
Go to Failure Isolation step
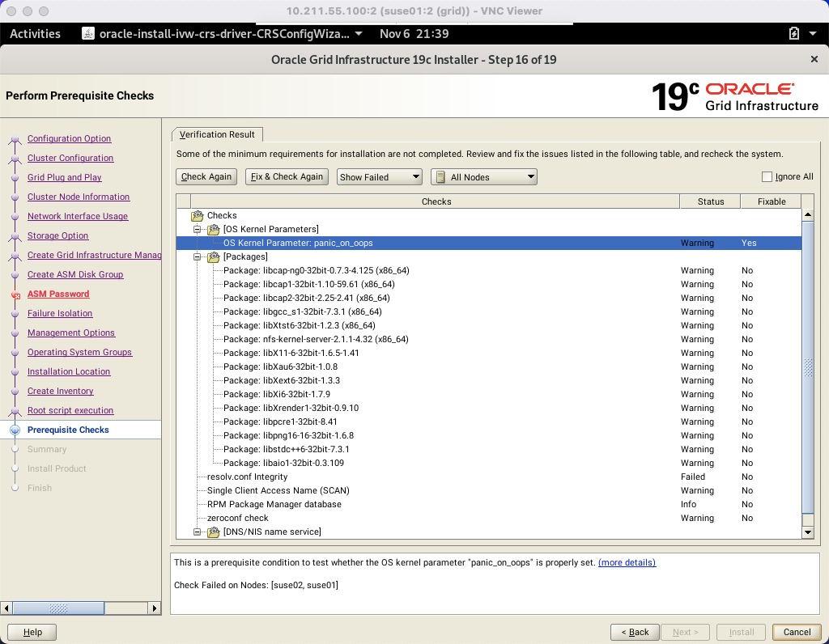tap(60, 314)
